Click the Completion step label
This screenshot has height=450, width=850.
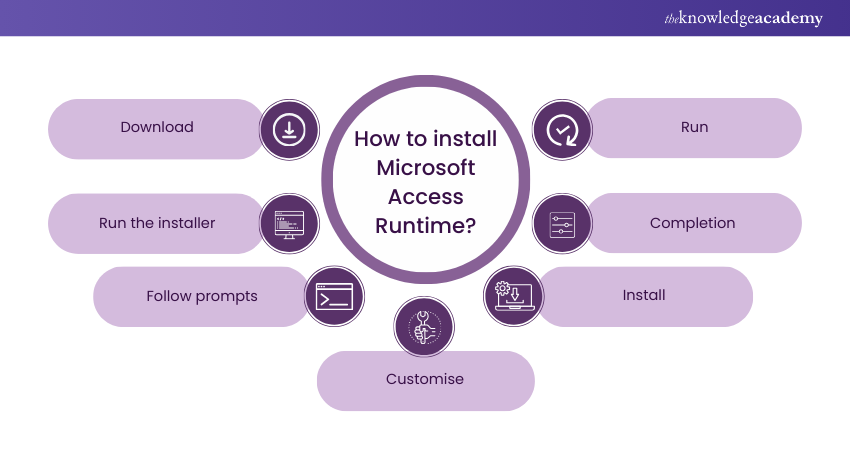point(692,223)
